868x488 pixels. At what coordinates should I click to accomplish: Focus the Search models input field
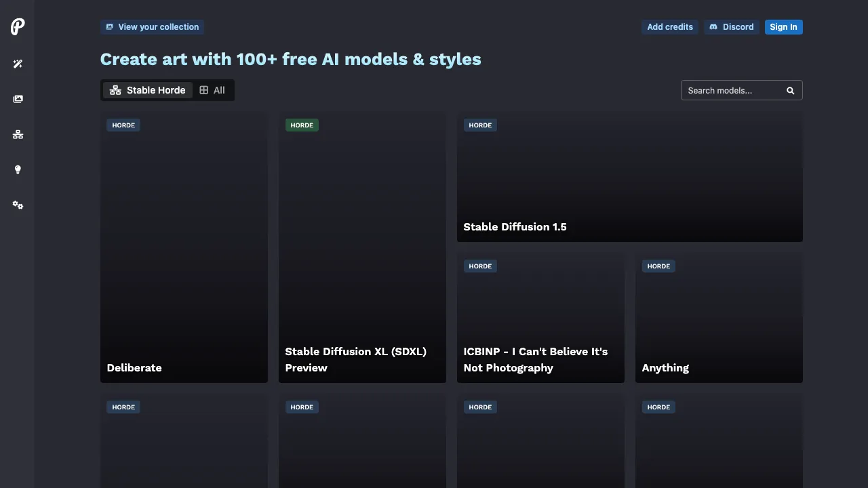tap(742, 90)
